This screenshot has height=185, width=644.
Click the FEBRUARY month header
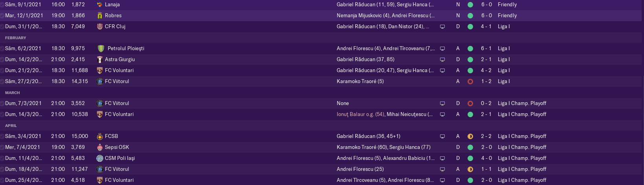pos(16,38)
